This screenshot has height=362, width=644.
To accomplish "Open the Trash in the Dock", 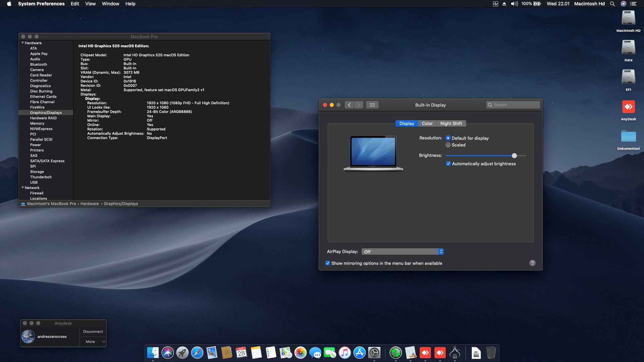I will coord(491,353).
